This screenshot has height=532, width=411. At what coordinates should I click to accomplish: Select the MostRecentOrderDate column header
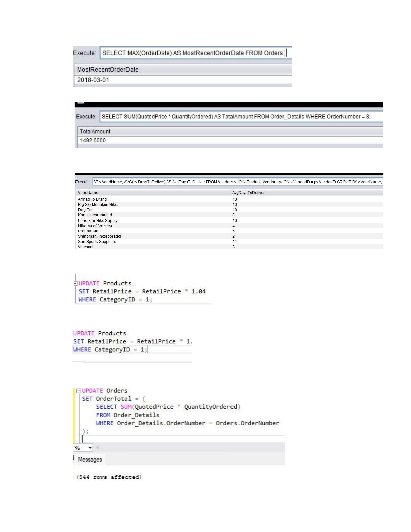(183, 70)
